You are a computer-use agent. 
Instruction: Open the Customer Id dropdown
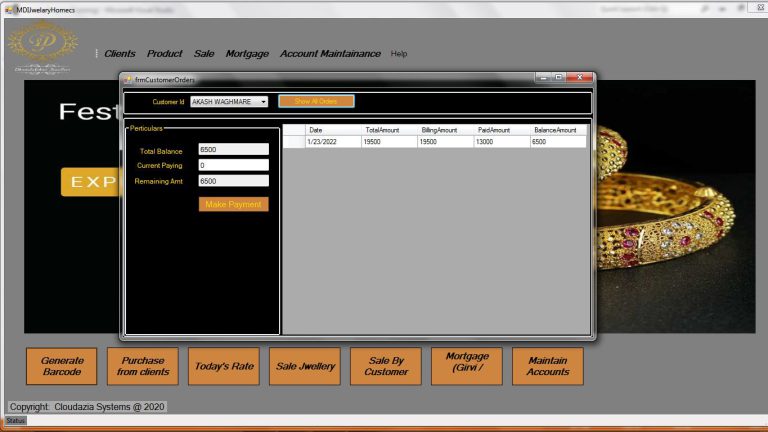(x=263, y=101)
